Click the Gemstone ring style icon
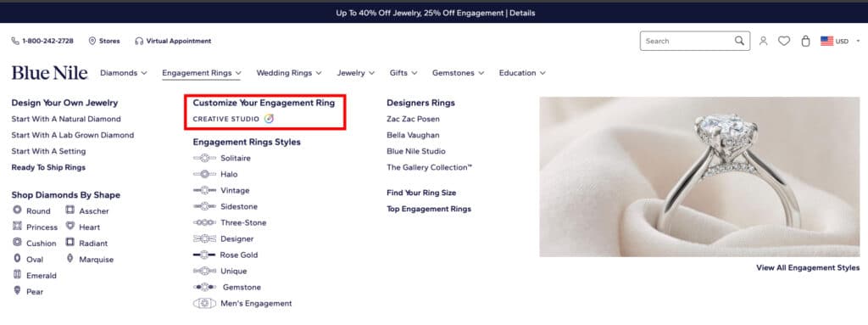 pyautogui.click(x=204, y=287)
